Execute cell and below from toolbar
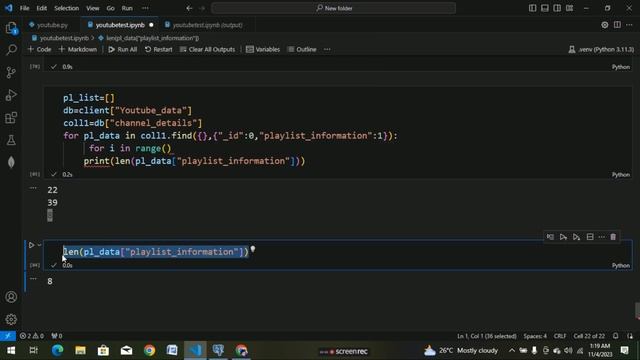Viewport: 640px width, 360px height. tap(576, 237)
